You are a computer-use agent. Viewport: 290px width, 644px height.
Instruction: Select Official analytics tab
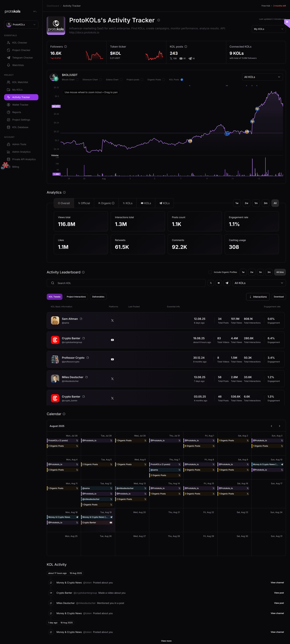click(84, 203)
